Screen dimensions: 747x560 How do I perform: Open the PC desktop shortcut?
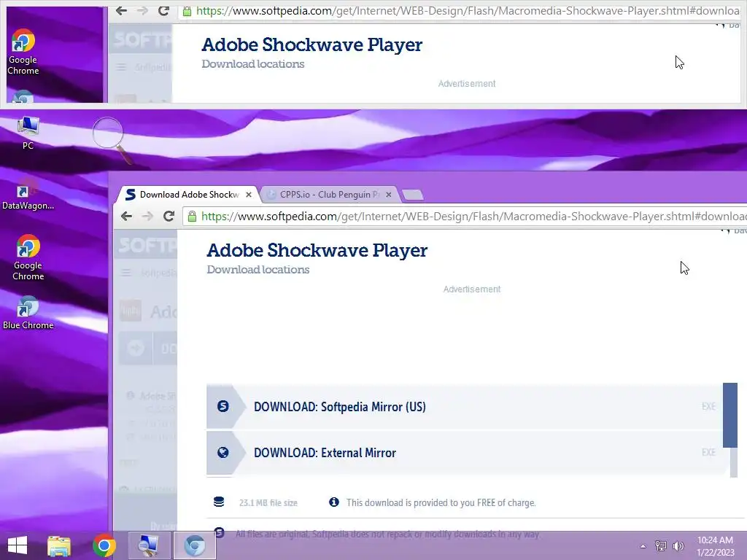tap(28, 133)
